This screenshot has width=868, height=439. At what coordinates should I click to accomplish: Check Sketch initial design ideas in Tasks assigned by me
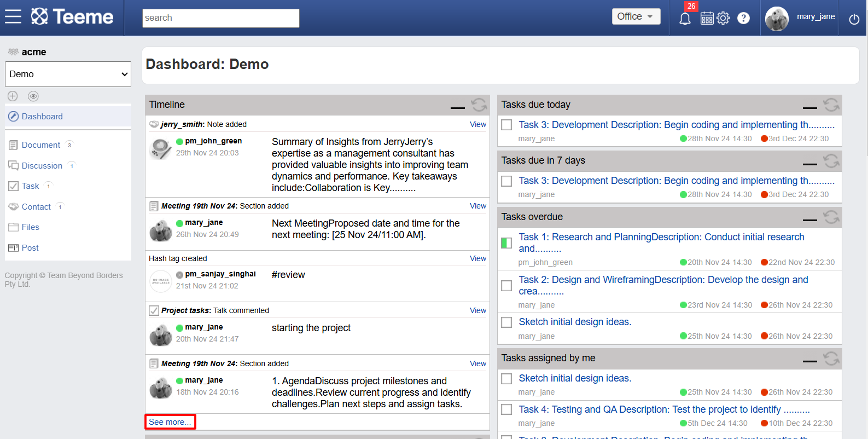tap(506, 379)
